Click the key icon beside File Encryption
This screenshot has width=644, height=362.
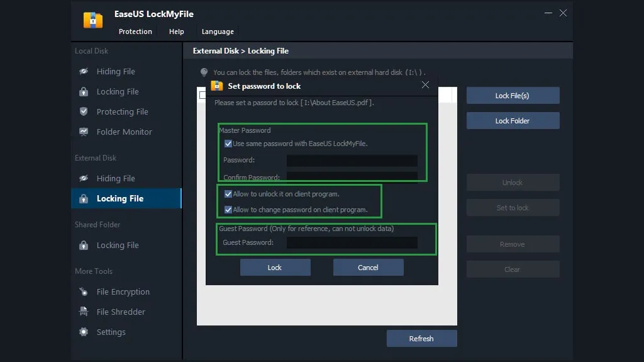[84, 291]
